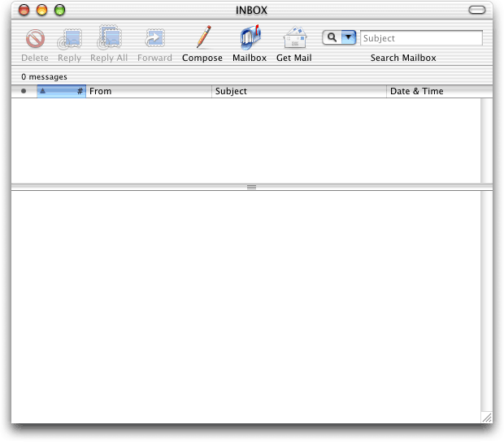This screenshot has height=442, width=504.
Task: Click the Search Mailbox label
Action: [x=403, y=58]
